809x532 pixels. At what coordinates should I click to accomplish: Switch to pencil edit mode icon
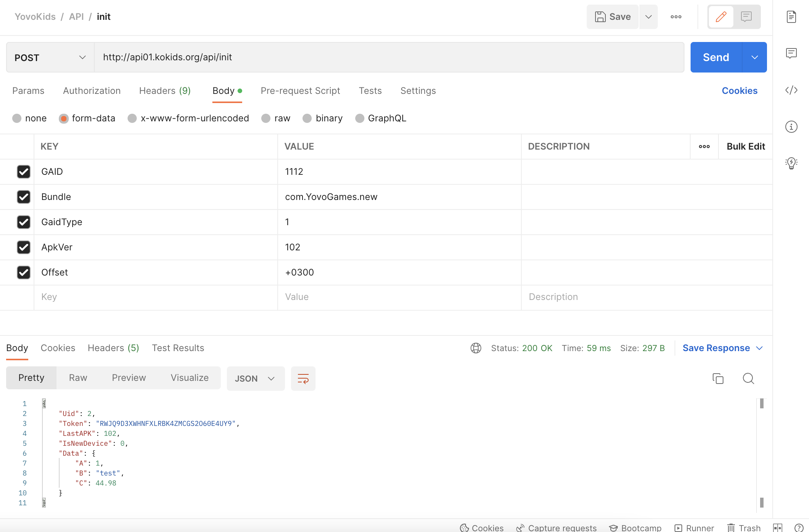click(721, 17)
